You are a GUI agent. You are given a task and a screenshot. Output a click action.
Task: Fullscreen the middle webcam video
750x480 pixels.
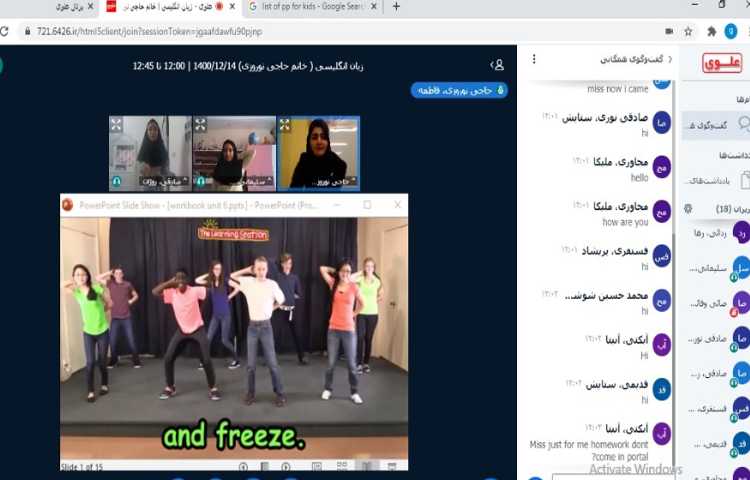click(201, 124)
